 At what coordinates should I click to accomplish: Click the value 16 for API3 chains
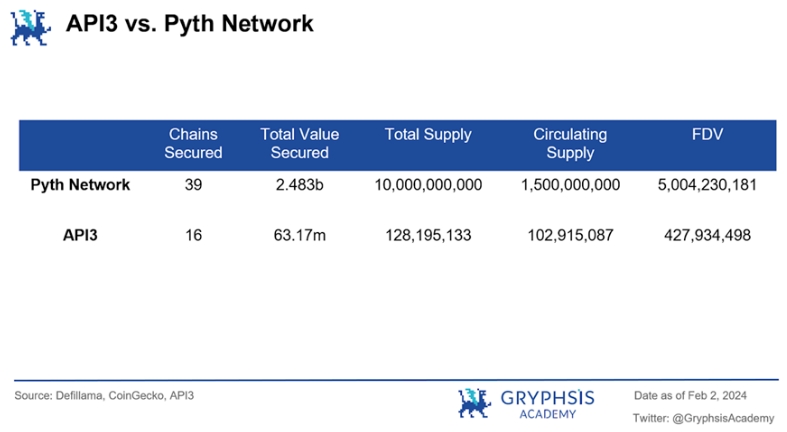pos(193,235)
